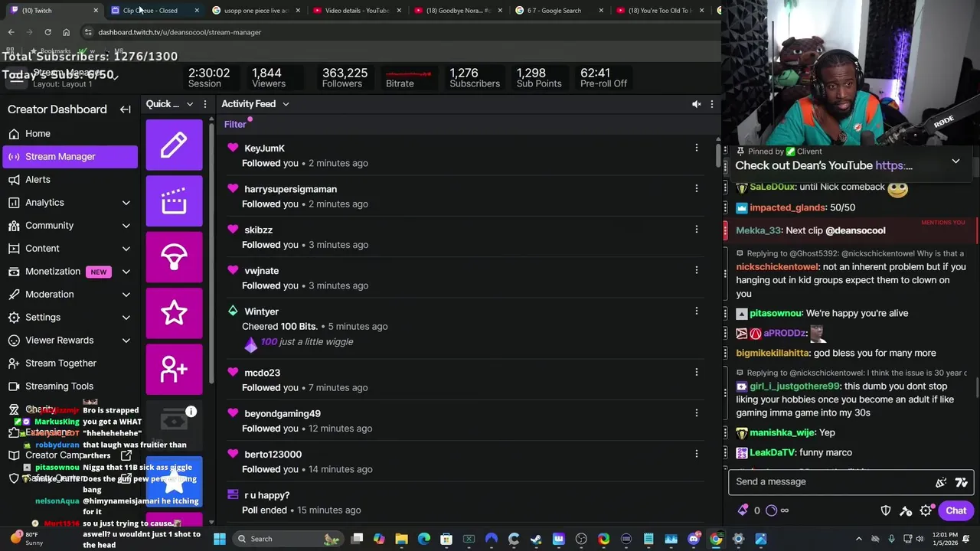Screen dimensions: 980x551
Task: Click the channel points circle icon
Action: click(x=771, y=510)
